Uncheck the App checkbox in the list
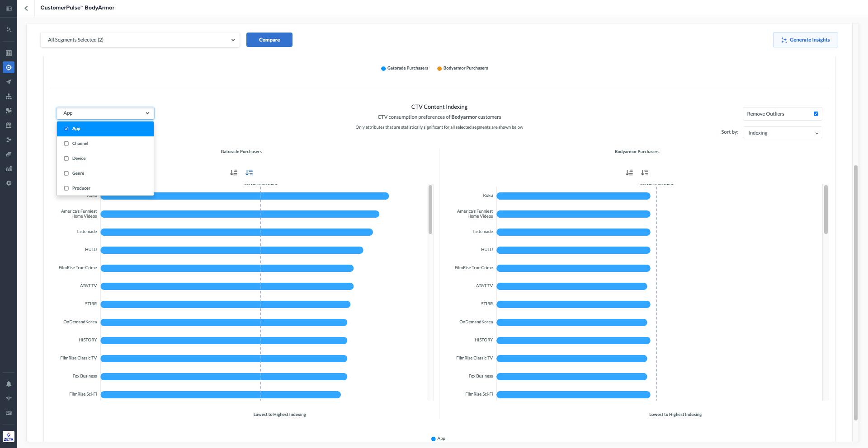This screenshot has height=448, width=868. pos(66,129)
